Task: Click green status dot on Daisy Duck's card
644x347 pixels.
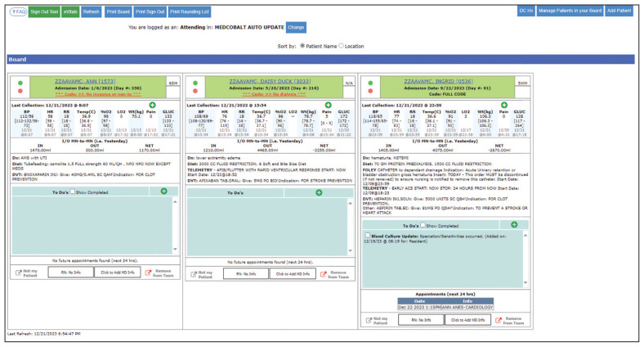Action: pyautogui.click(x=195, y=83)
